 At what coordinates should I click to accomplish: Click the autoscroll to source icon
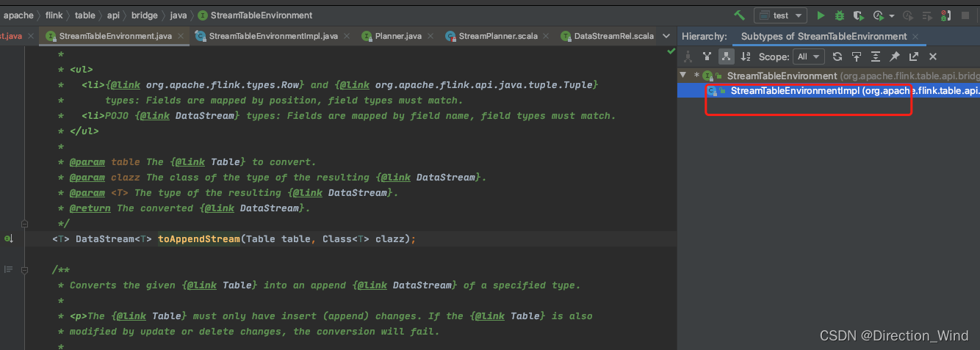pos(857,56)
